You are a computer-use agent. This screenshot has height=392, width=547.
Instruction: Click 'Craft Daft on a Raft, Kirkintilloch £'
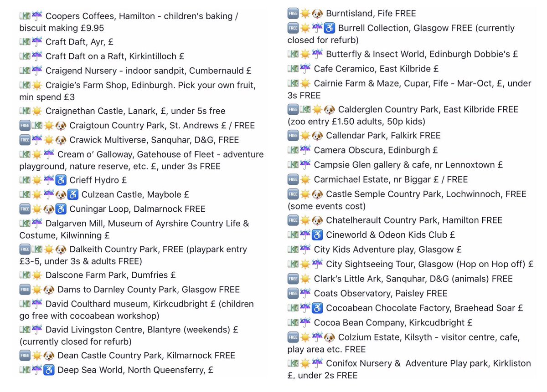click(115, 56)
